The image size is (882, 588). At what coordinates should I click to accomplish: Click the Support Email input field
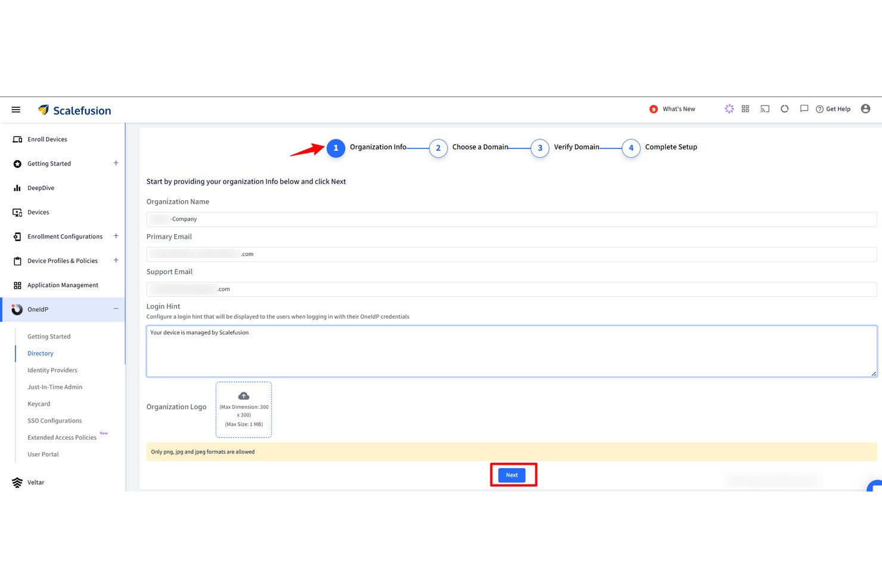tap(511, 290)
